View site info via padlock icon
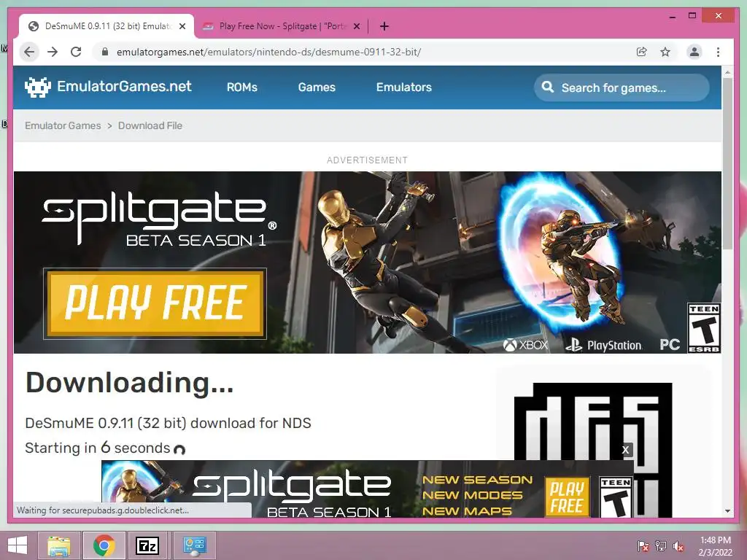 [105, 52]
